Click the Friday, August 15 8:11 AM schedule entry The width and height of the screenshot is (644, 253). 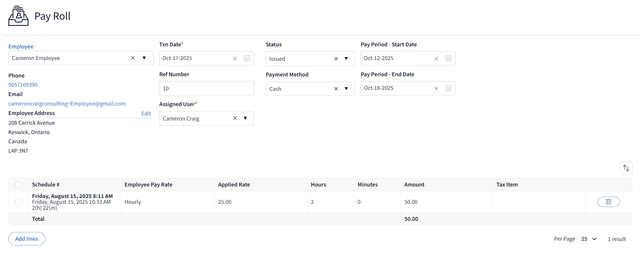coord(72,196)
